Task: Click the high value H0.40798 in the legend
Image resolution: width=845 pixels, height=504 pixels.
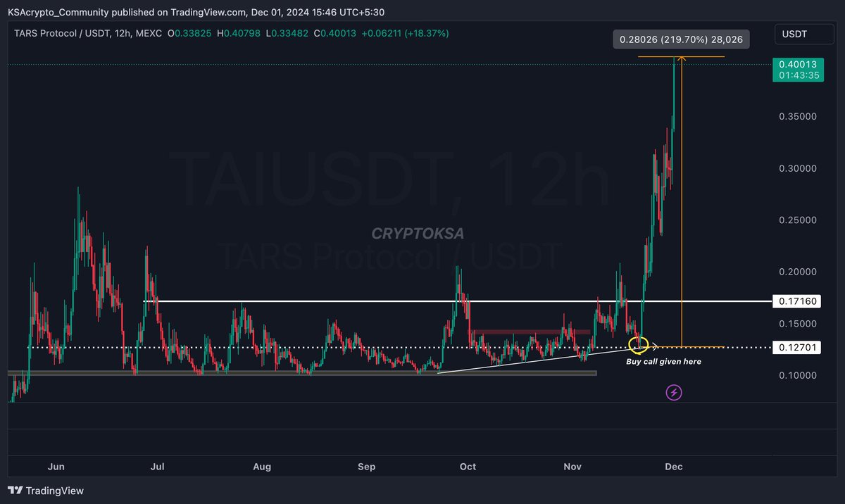Action: (x=237, y=33)
